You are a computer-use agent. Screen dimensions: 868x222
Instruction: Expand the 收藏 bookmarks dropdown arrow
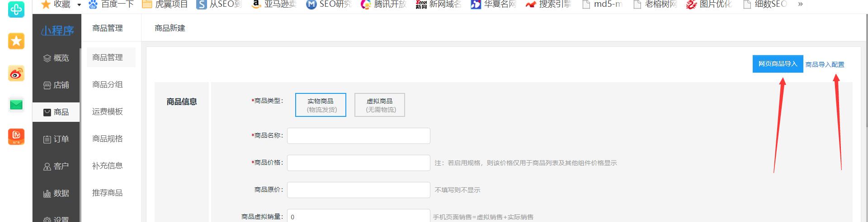point(79,5)
